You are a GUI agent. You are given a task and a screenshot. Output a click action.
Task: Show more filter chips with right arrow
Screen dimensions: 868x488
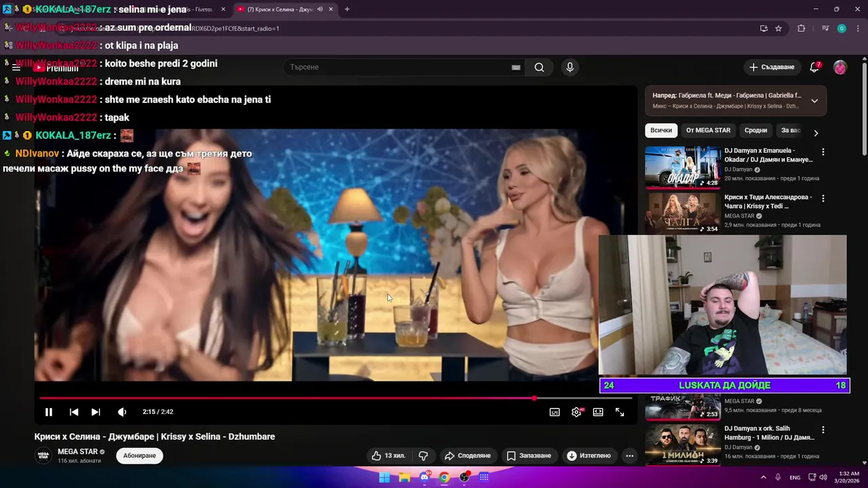[x=816, y=133]
